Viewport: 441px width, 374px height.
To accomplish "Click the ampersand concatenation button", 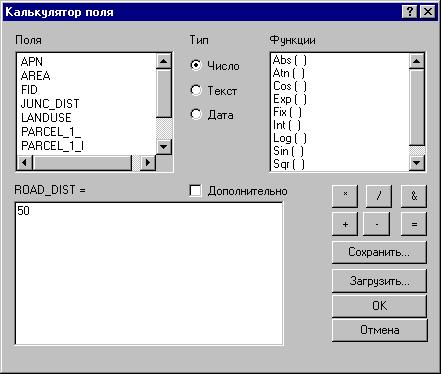I will click(414, 196).
